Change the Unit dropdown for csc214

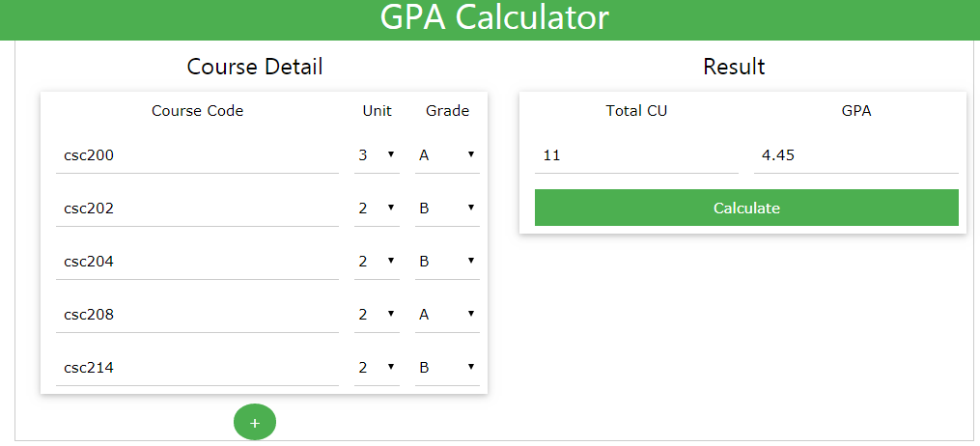tap(377, 367)
